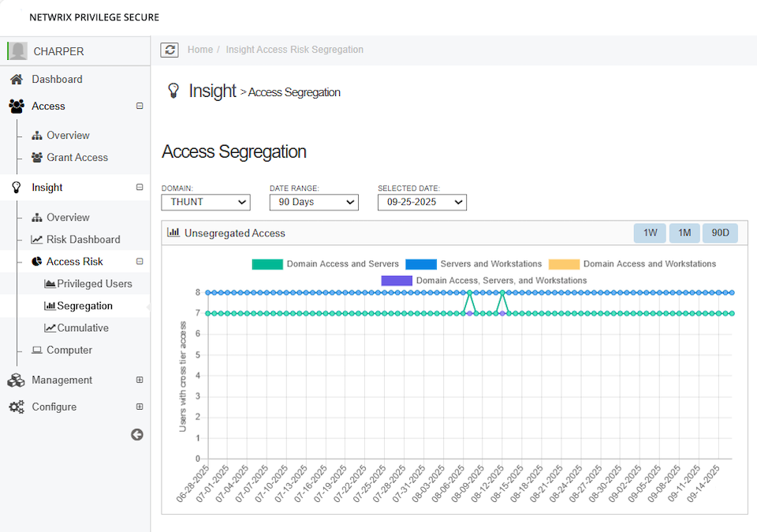Viewport: 757px width, 532px height.
Task: Collapse the sidebar with the left arrow icon
Action: (137, 434)
